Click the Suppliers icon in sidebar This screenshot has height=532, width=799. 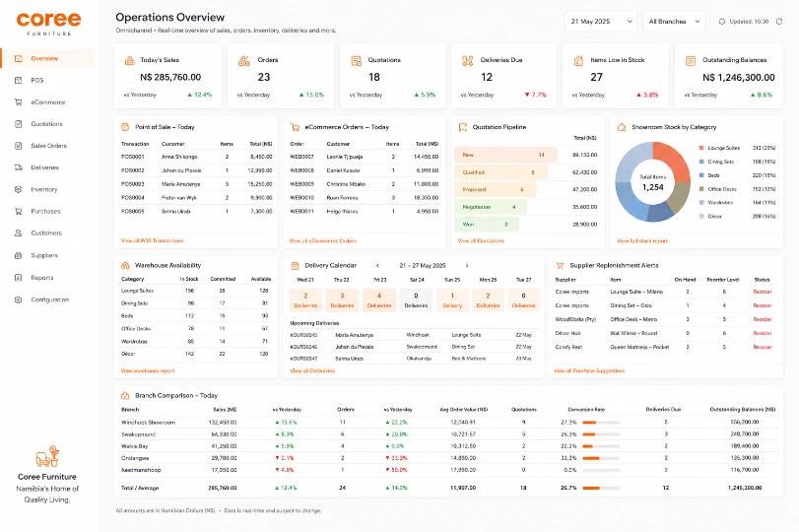(19, 255)
